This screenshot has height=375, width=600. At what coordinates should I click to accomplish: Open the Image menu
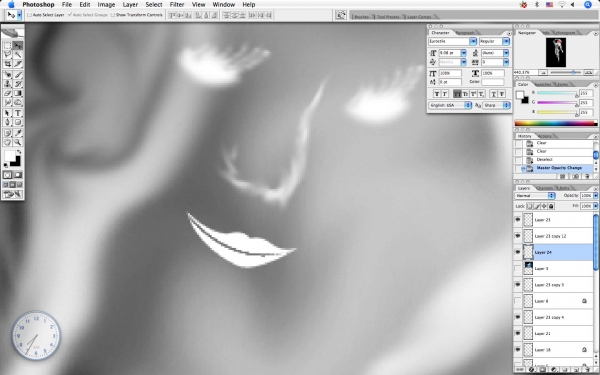(106, 5)
